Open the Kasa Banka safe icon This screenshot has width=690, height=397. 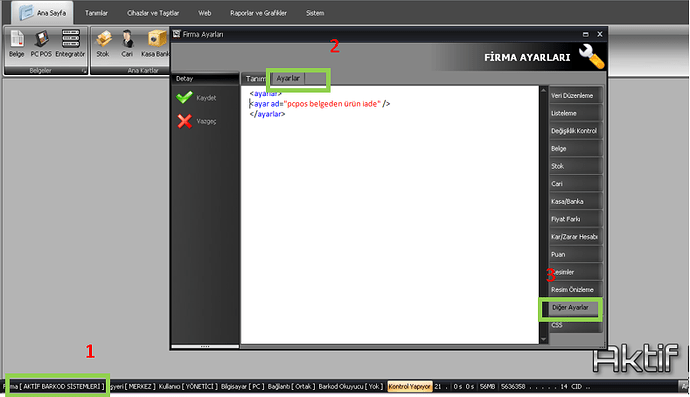pyautogui.click(x=155, y=44)
